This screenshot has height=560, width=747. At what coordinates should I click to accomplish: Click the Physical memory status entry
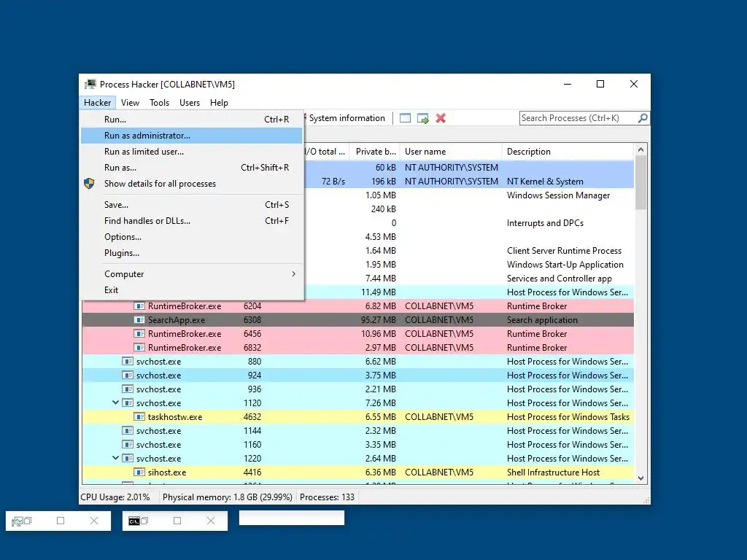[228, 497]
